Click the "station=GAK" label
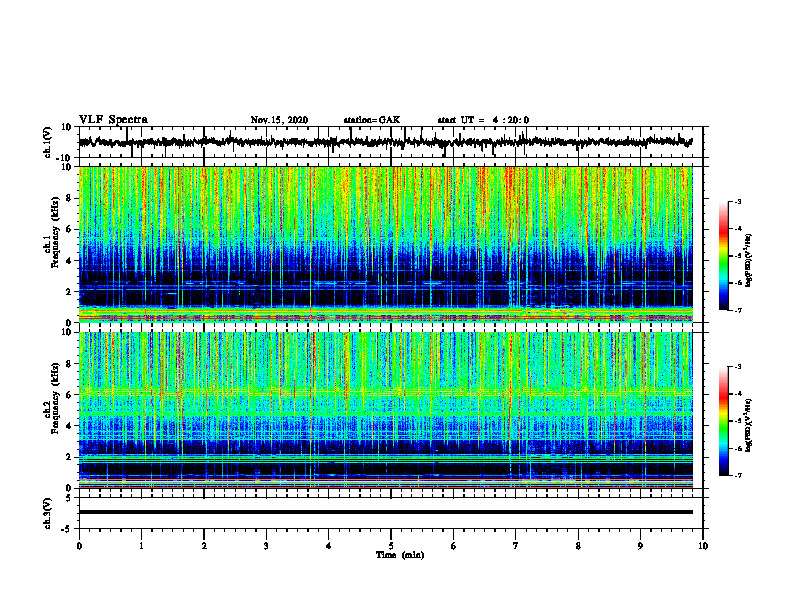This screenshot has width=792, height=612. 372,120
